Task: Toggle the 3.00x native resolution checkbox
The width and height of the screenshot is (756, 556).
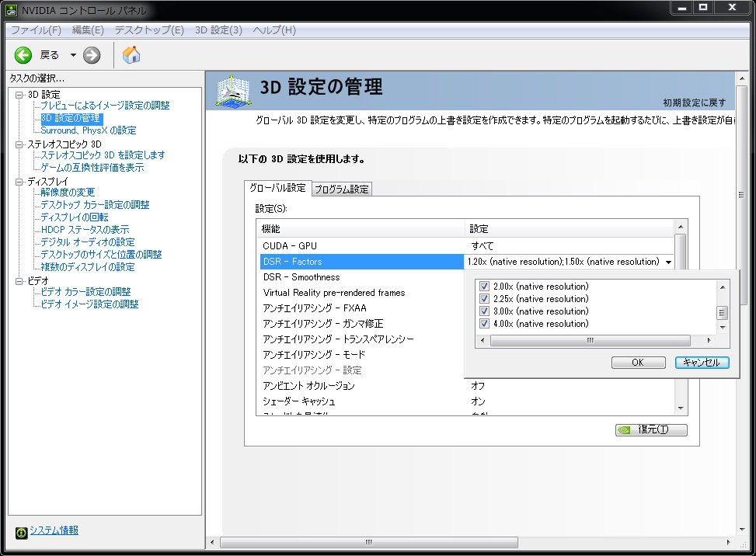Action: point(485,311)
